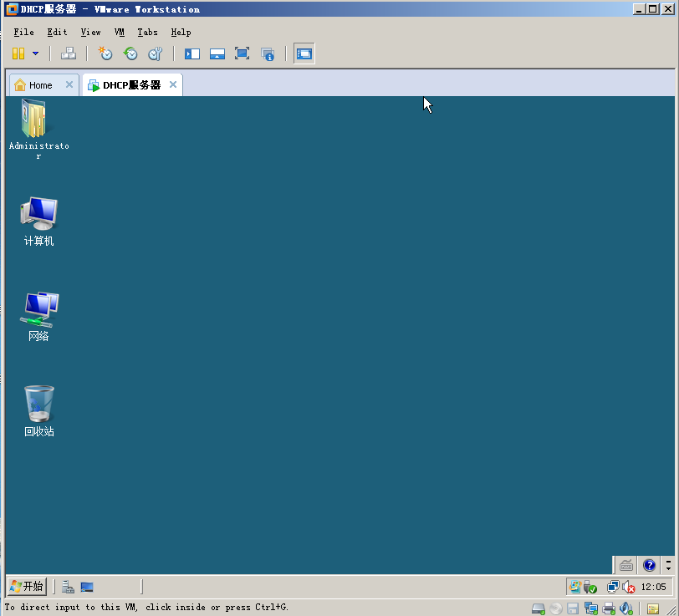This screenshot has height=616, width=679.
Task: Revert VM to snapshot icon
Action: pyautogui.click(x=130, y=53)
